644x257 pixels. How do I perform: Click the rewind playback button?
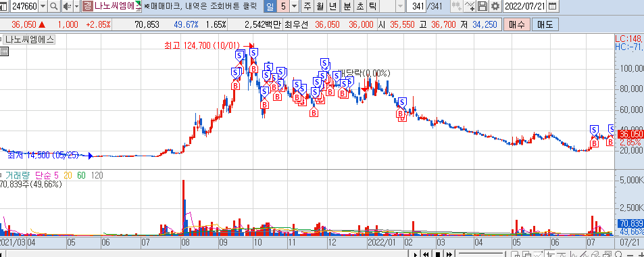point(426,254)
